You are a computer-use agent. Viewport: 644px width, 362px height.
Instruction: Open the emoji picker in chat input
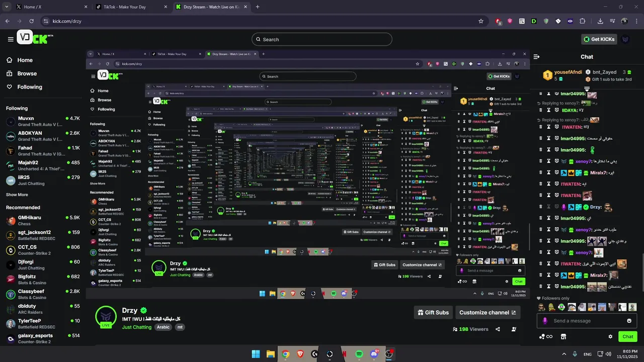click(x=629, y=321)
